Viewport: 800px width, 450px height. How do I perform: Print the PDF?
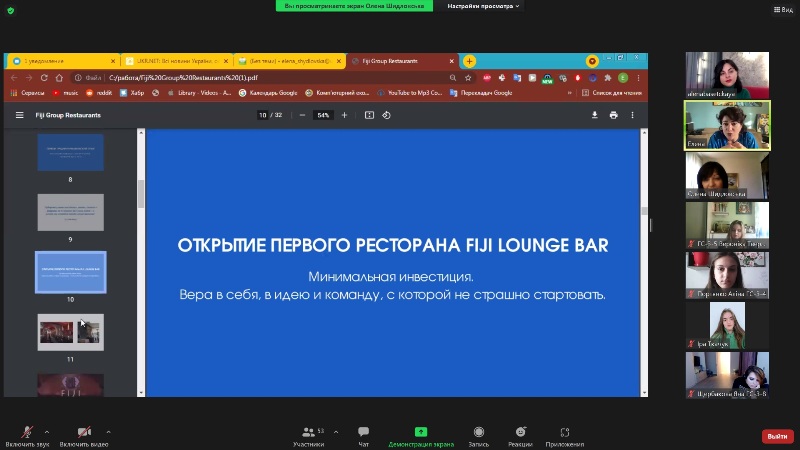[x=613, y=115]
